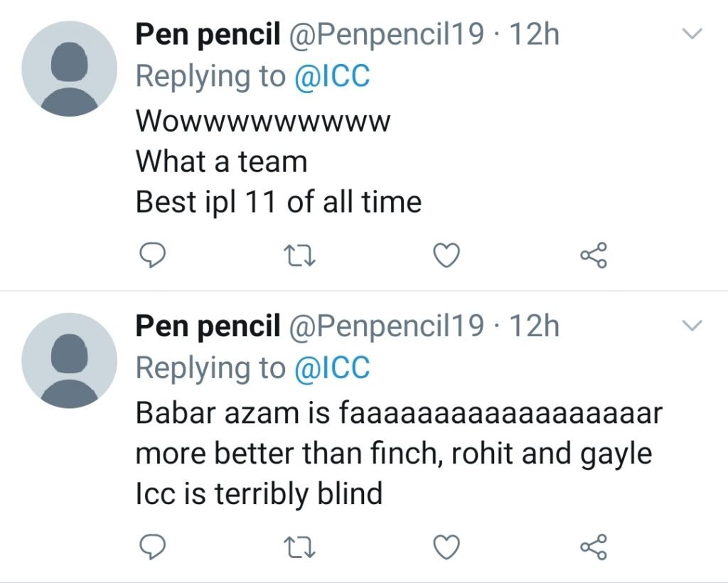The height and width of the screenshot is (583, 728).
Task: Like the 'Icc is terribly blind' tweet
Action: [x=446, y=546]
